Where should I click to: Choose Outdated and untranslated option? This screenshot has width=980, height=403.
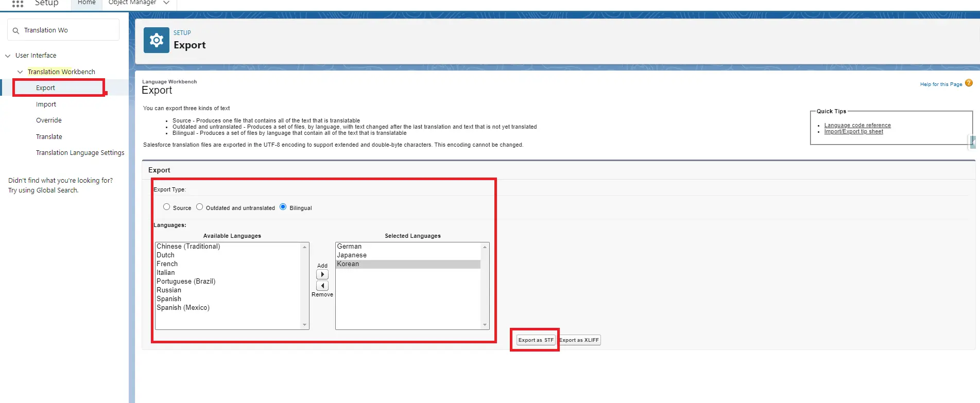200,207
